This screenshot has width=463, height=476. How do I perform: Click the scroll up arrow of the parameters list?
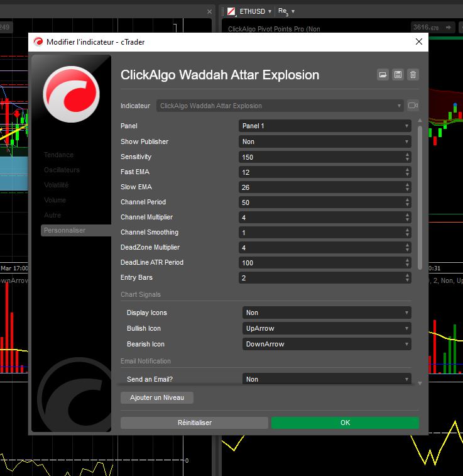[420, 121]
